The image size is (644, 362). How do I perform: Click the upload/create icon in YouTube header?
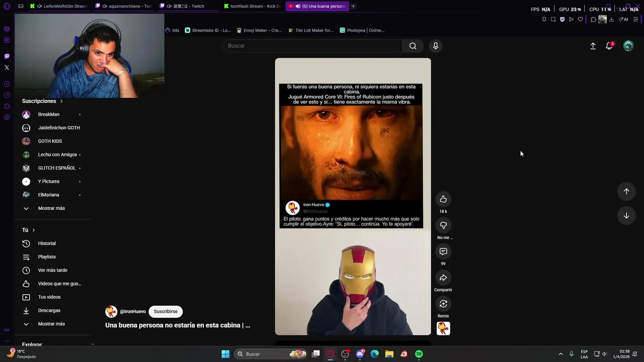coord(593,46)
